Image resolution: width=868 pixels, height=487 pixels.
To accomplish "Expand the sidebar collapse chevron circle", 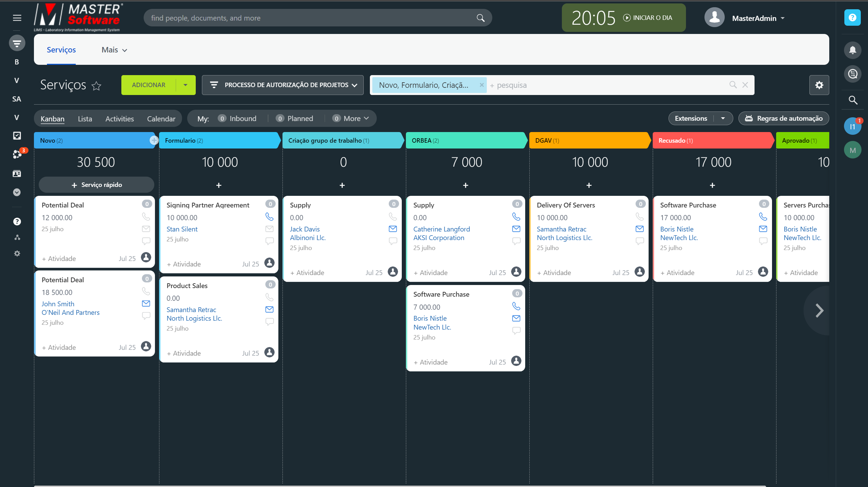I will click(x=17, y=192).
